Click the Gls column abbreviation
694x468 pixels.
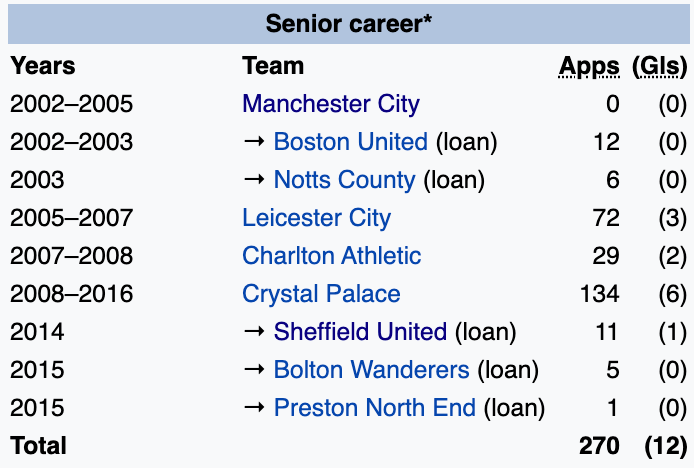660,67
